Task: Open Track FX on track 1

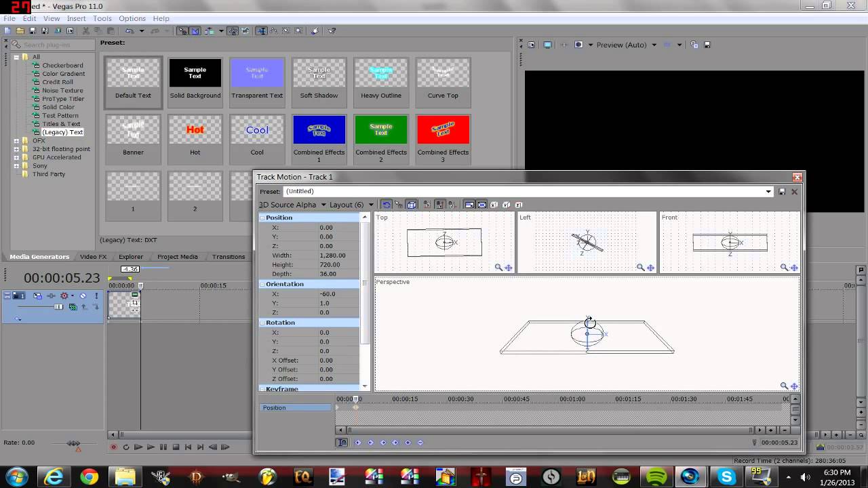Action: 51,296
